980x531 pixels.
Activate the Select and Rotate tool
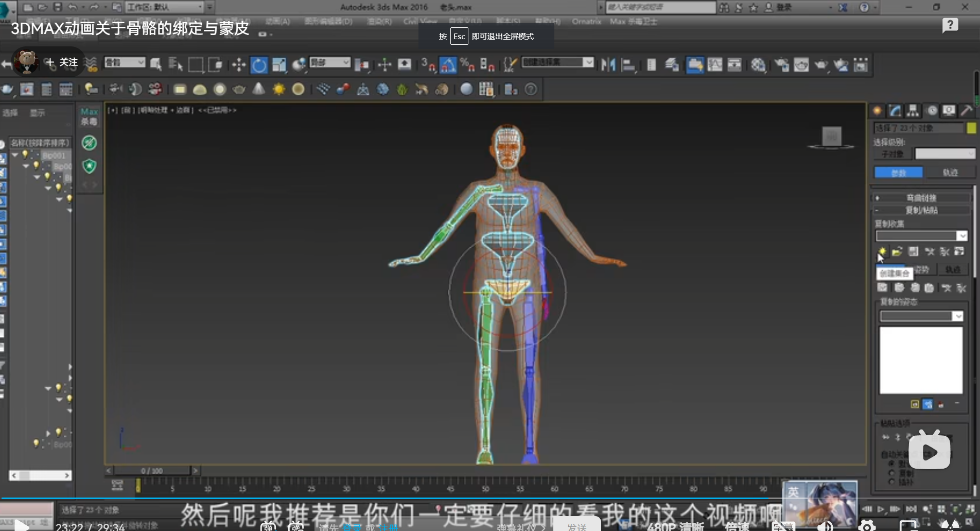259,64
